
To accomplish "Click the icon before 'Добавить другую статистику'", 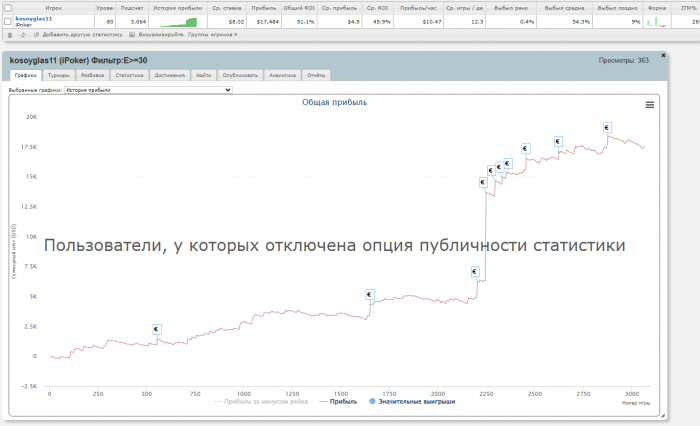I will 37,35.
